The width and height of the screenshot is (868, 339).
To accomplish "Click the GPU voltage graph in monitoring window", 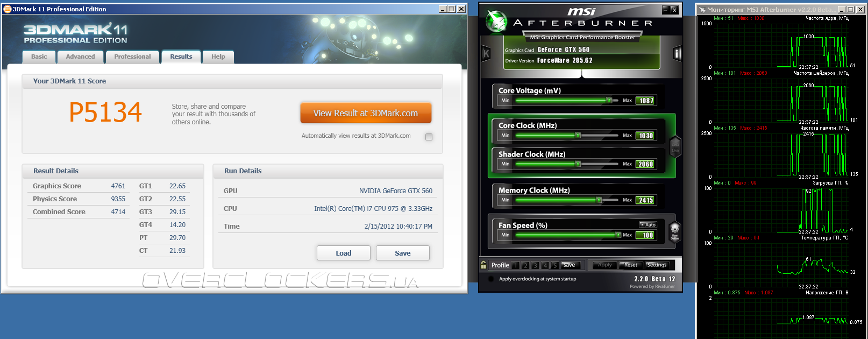I will 781,317.
